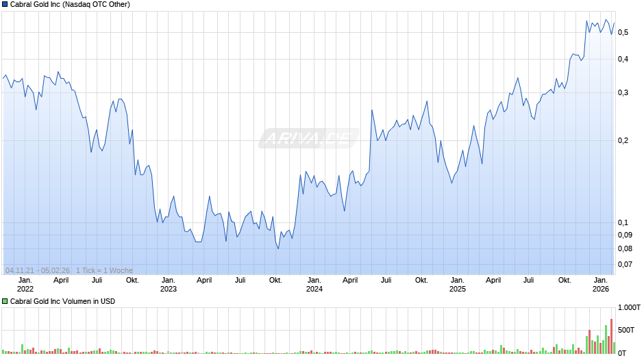
Task: Click the green legend square for Volumen
Action: [x=5, y=301]
